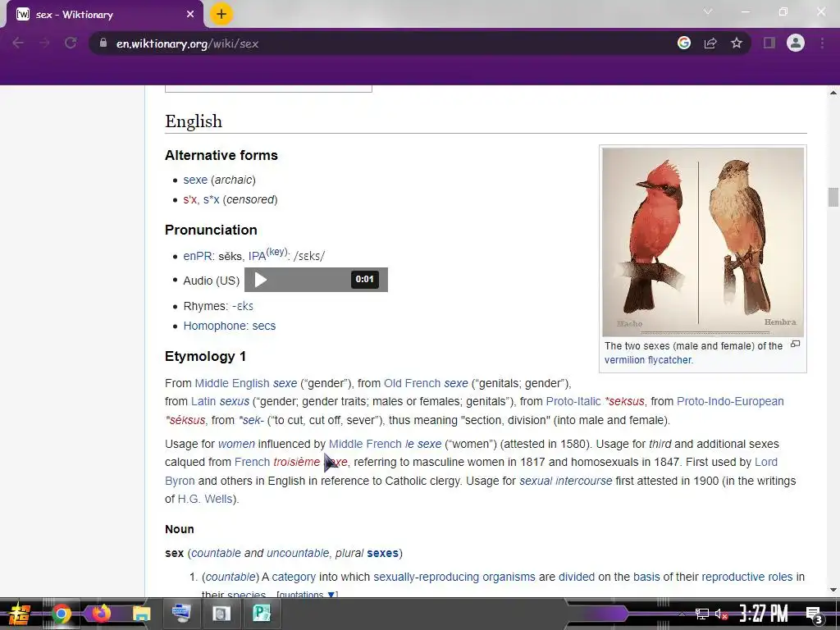Screen dimensions: 840x630
Task: Open the 'H.G. Wells' link
Action: tap(205, 500)
